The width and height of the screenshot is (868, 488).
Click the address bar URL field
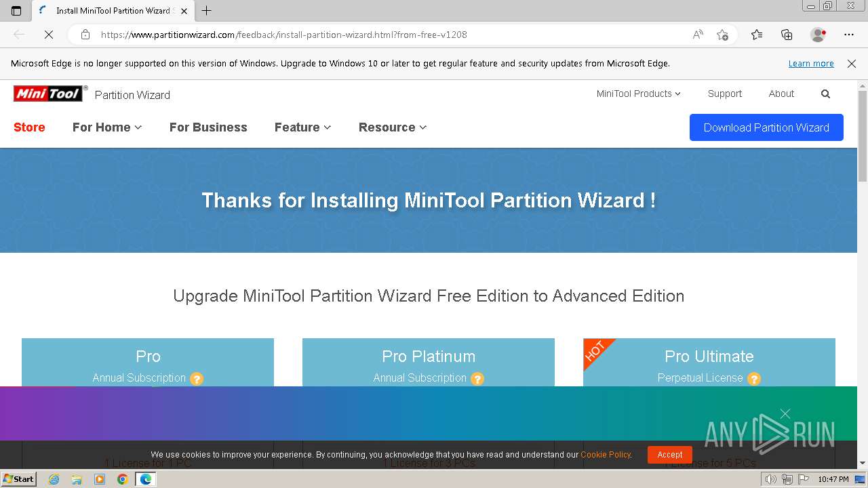pos(393,35)
